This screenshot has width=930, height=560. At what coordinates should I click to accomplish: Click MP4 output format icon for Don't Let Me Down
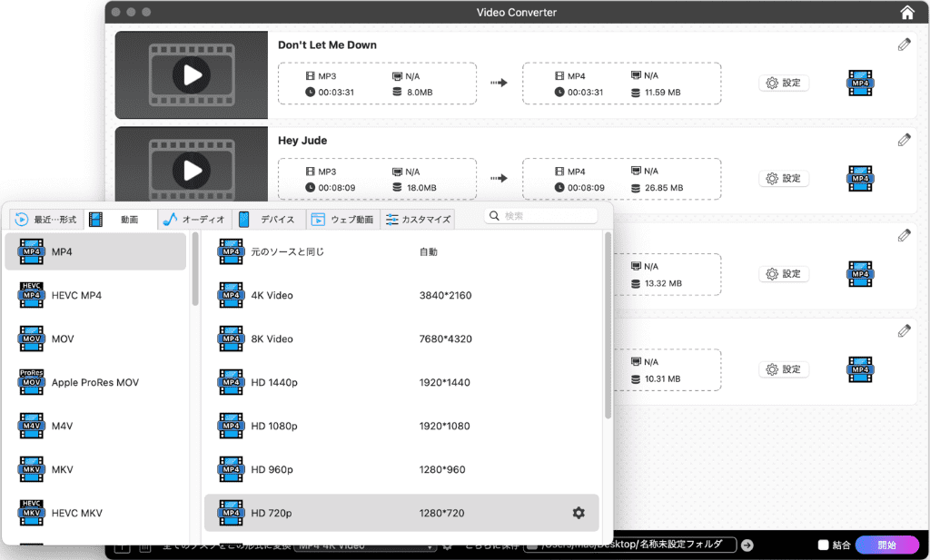(x=860, y=84)
